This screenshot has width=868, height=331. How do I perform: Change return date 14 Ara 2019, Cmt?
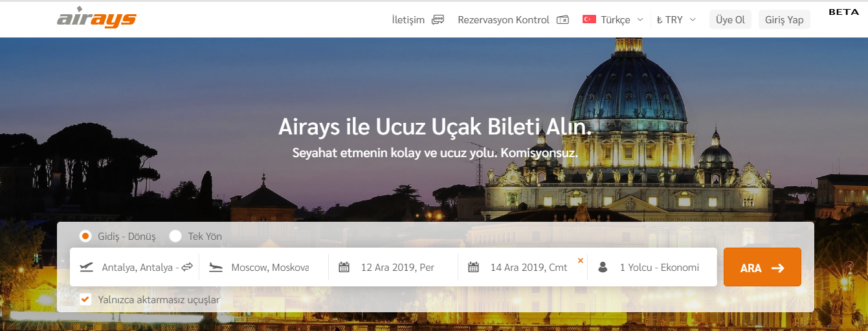[522, 267]
